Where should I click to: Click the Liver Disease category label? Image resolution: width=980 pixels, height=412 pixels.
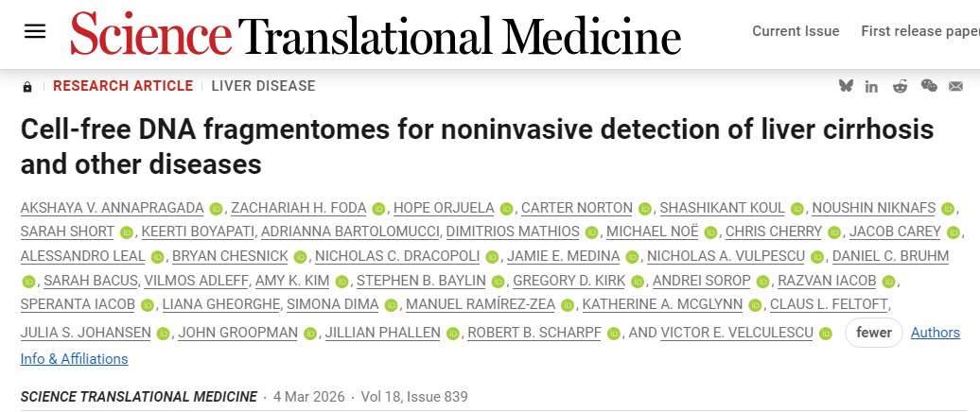tap(263, 86)
